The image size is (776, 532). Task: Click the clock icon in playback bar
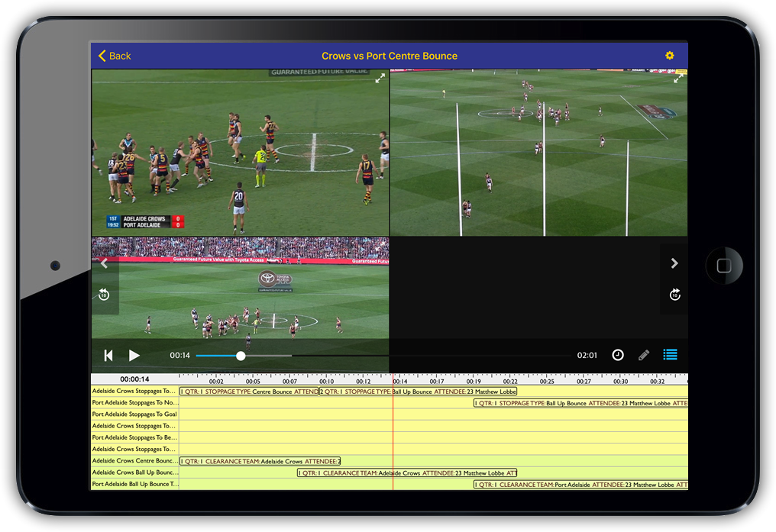pyautogui.click(x=618, y=355)
